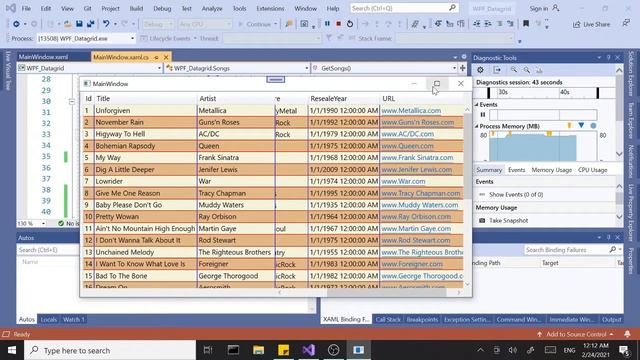Open the notifications bell in status bar
The width and height of the screenshot is (640, 360).
pyautogui.click(x=627, y=334)
